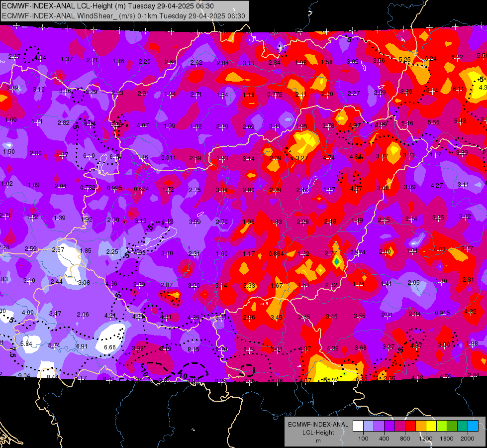Screen dimensions: 487x448
Task: Click the wind shear value 6.24
Action: point(430,58)
